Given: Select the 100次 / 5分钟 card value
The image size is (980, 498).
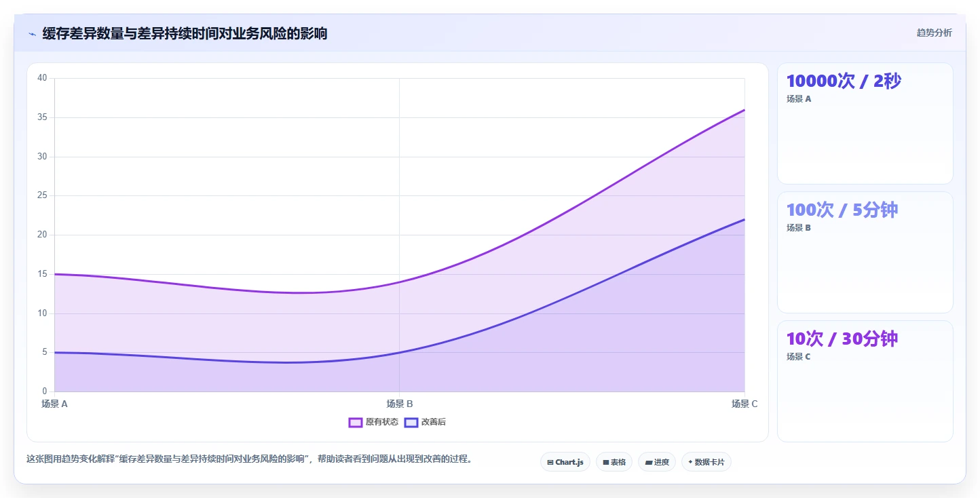Looking at the screenshot, I should pos(842,210).
